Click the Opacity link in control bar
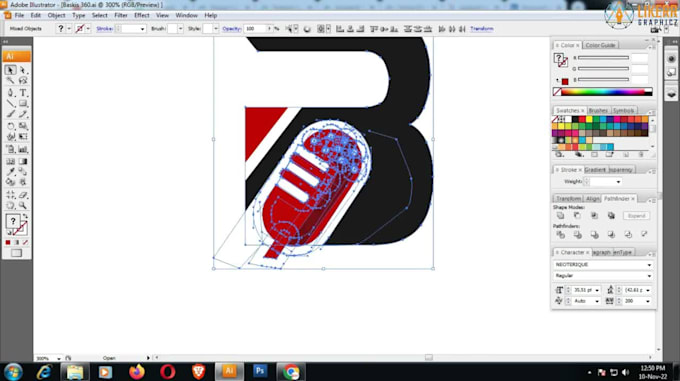The image size is (680, 381). 232,29
